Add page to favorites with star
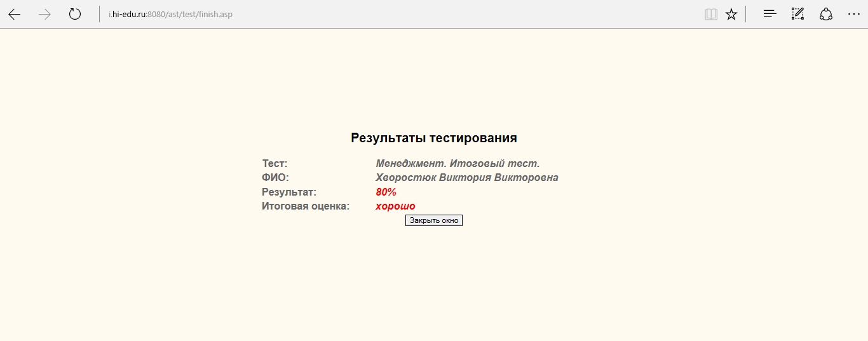This screenshot has height=341, width=868. click(731, 14)
